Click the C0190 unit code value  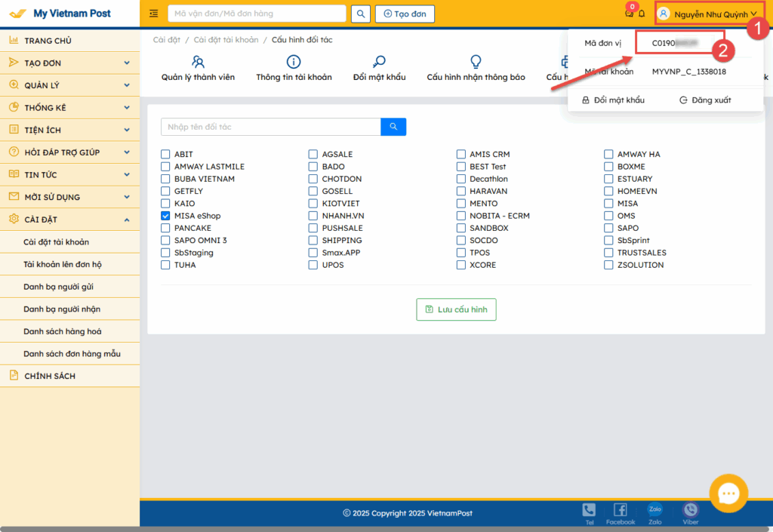pos(674,43)
